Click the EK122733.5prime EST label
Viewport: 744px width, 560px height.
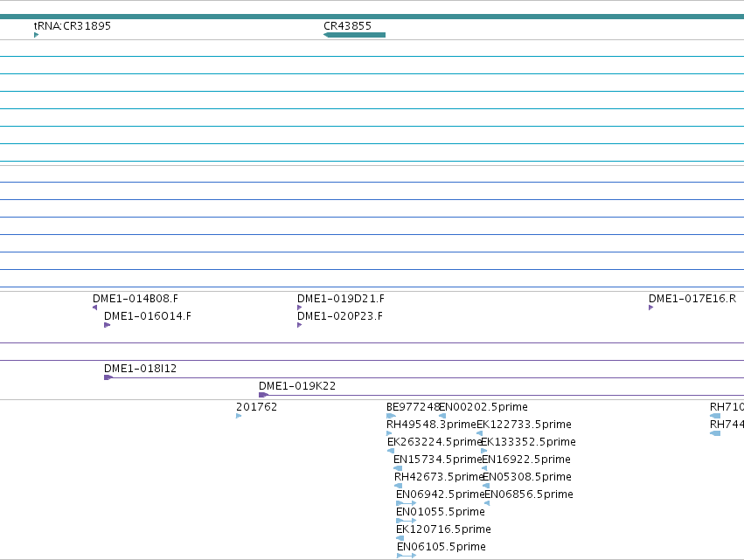524,425
